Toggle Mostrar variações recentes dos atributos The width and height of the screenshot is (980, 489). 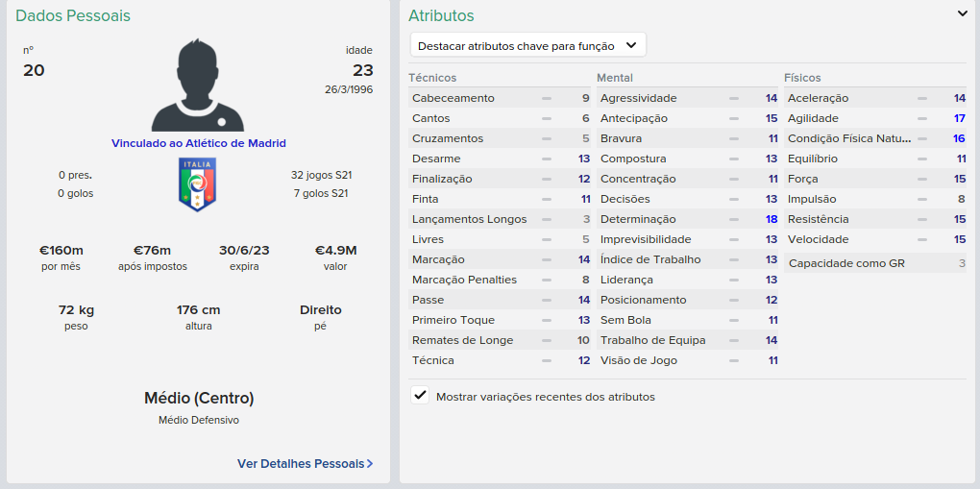coord(420,396)
